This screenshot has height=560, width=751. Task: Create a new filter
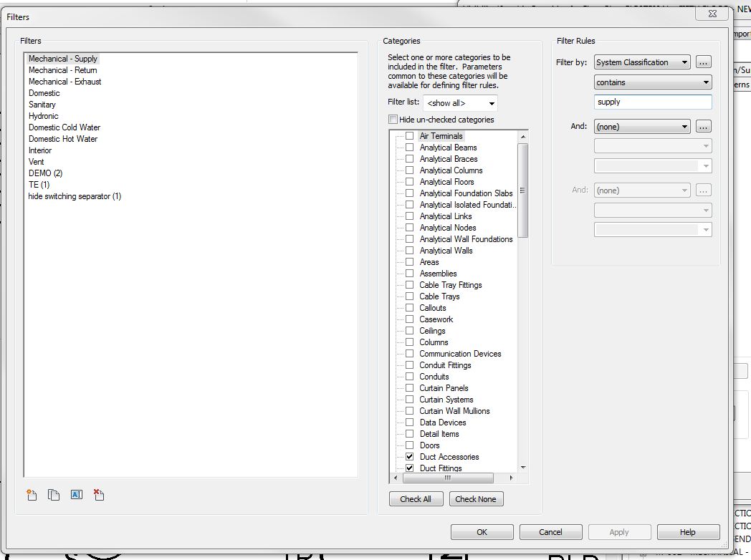point(31,494)
